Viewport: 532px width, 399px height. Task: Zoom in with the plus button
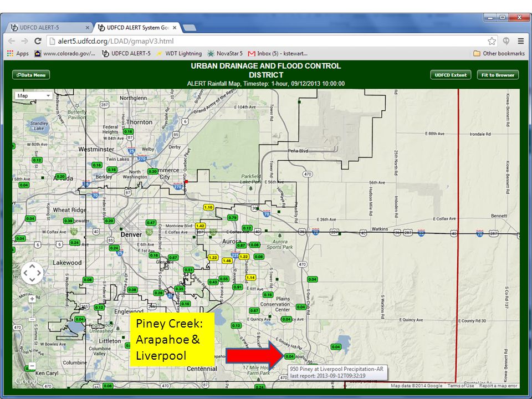32,299
